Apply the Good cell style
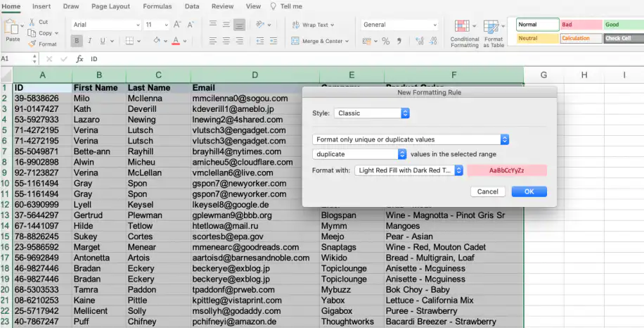 (x=624, y=25)
